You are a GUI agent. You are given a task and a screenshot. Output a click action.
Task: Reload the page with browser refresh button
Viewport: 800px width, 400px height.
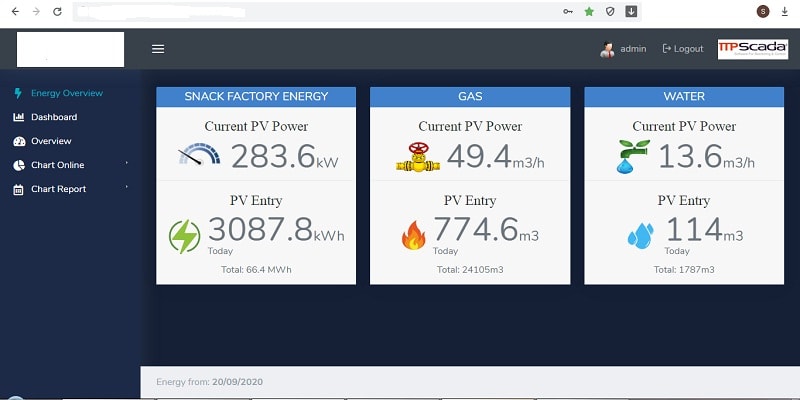(57, 12)
